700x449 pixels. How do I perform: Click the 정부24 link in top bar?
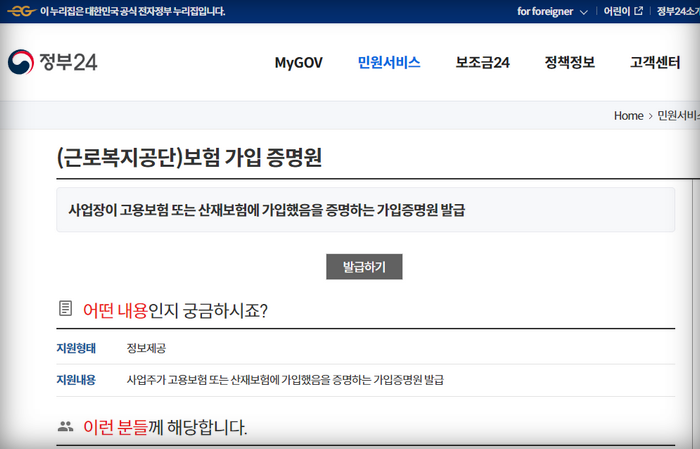pyautogui.click(x=678, y=11)
